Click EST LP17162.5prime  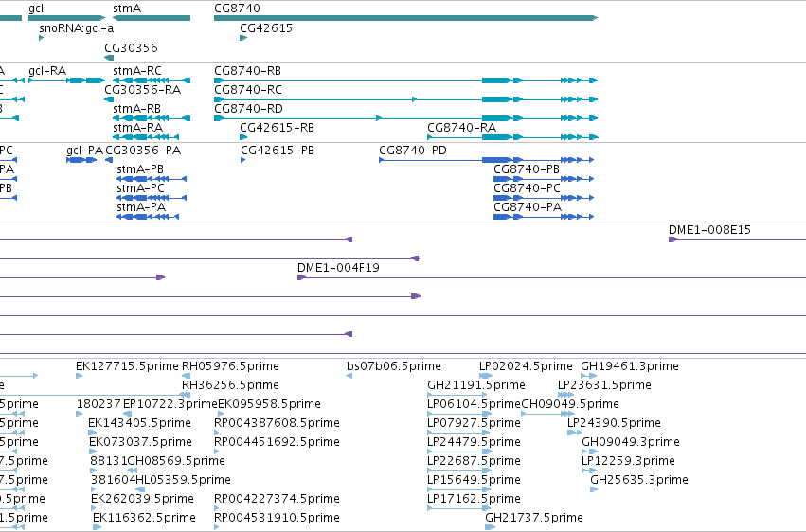(x=474, y=499)
